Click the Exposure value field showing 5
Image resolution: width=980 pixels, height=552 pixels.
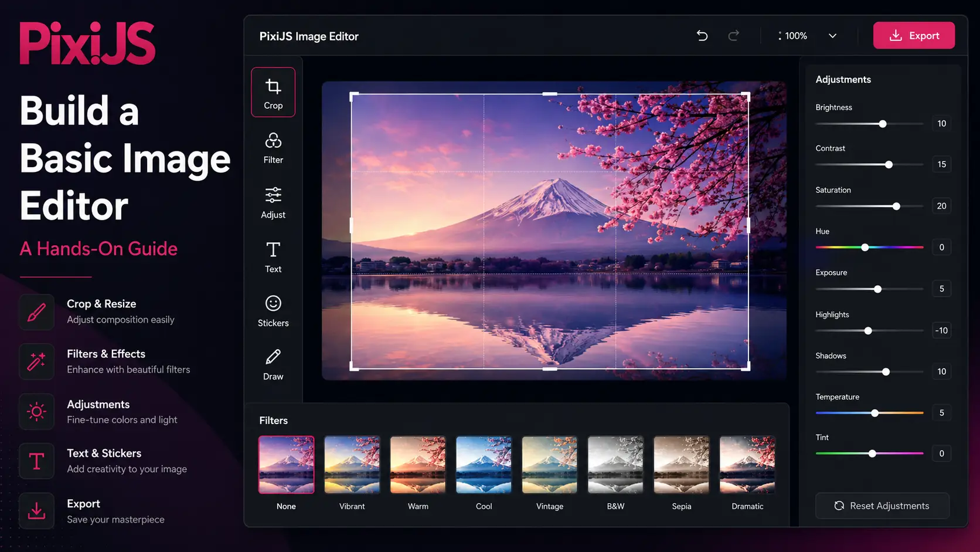[941, 289]
